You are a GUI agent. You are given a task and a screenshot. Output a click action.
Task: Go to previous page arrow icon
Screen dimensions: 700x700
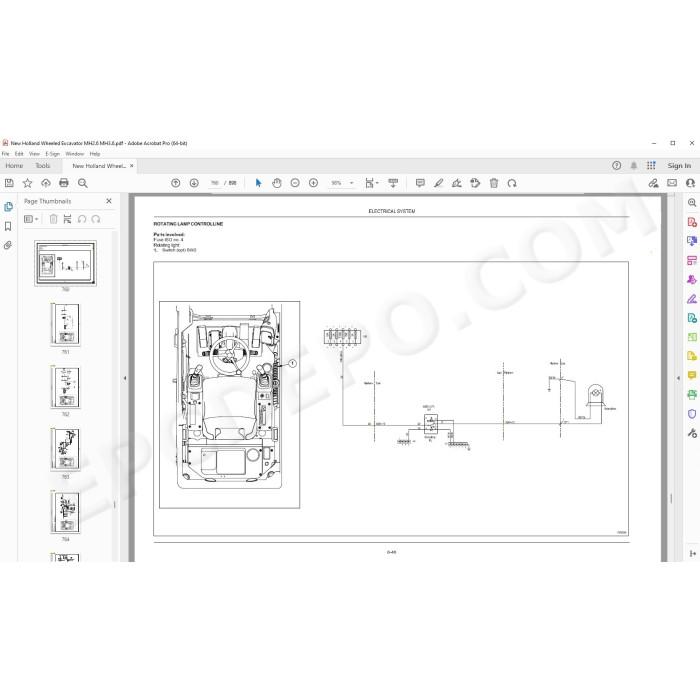(175, 183)
